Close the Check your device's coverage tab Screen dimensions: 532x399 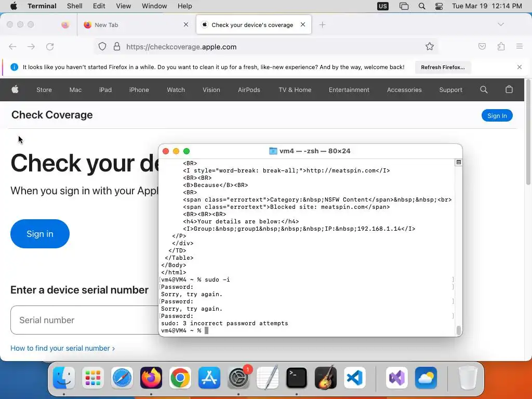point(303,24)
